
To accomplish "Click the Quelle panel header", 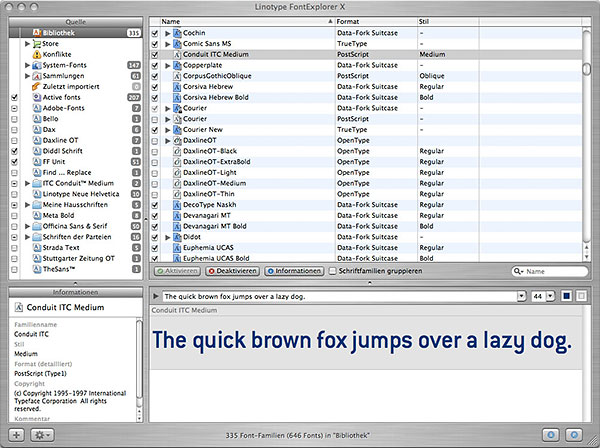I will pyautogui.click(x=76, y=22).
